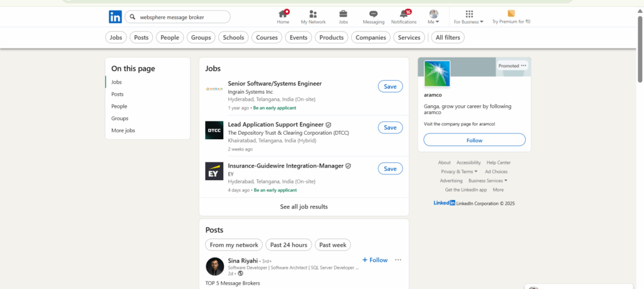Go to Home feed icon
This screenshot has height=289, width=644.
click(283, 14)
